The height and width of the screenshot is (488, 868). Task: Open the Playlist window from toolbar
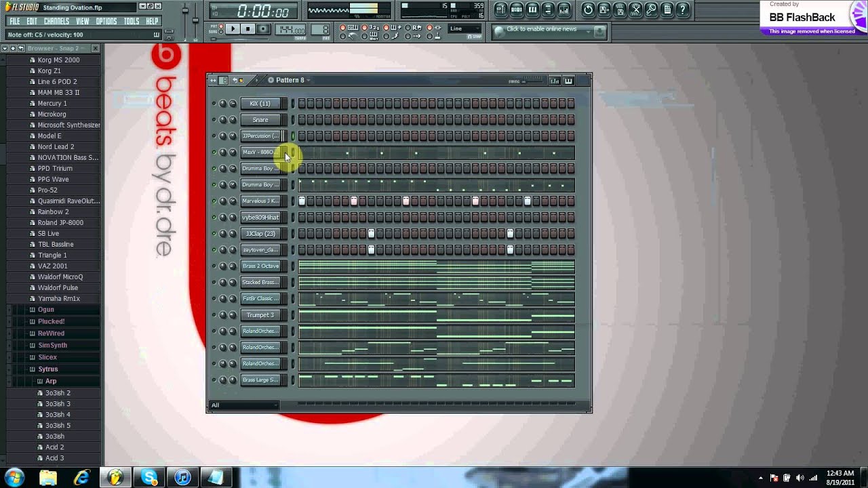[500, 9]
